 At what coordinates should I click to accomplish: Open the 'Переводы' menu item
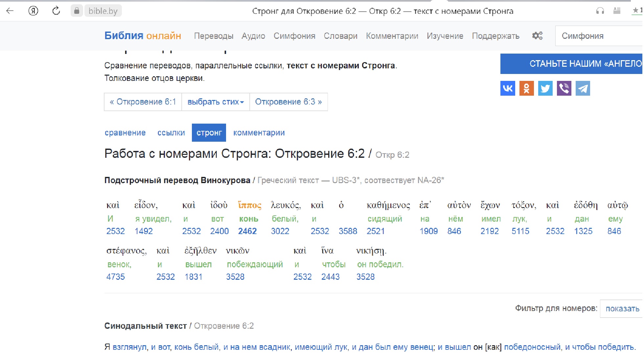tap(214, 36)
